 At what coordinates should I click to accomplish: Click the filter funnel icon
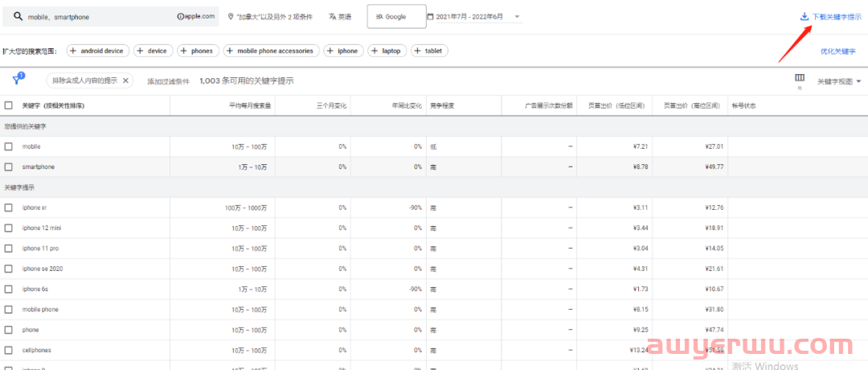pos(17,80)
